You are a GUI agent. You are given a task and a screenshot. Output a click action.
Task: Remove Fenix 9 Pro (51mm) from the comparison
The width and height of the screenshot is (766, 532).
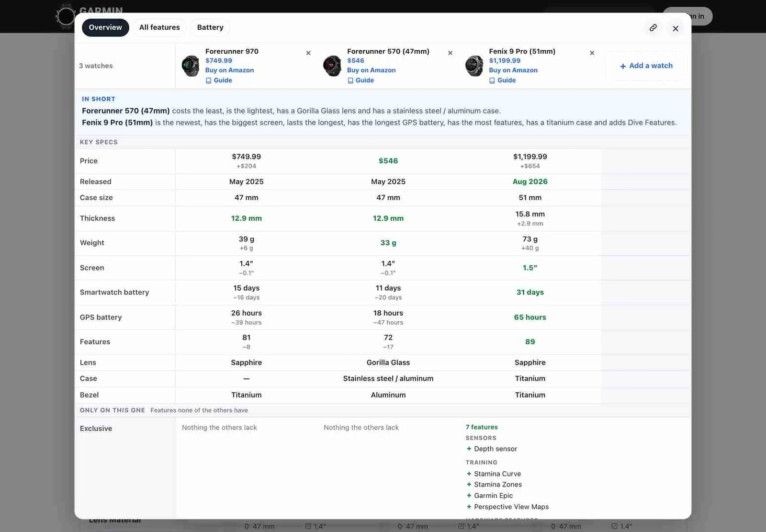coord(592,53)
